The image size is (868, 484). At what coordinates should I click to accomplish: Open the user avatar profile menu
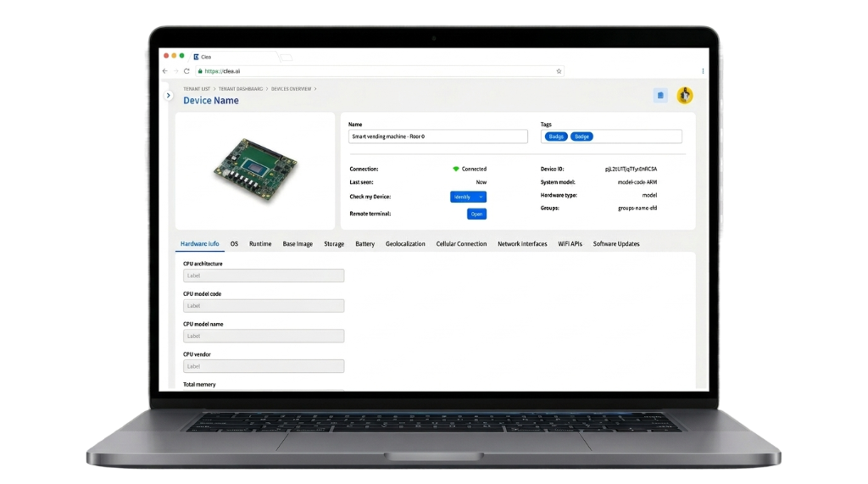click(684, 96)
